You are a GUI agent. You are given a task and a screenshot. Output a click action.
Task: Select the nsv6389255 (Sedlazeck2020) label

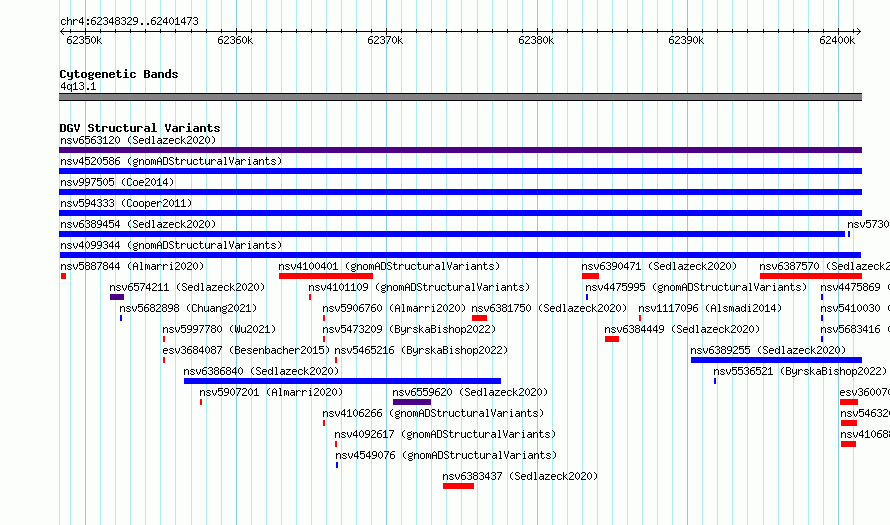click(768, 350)
